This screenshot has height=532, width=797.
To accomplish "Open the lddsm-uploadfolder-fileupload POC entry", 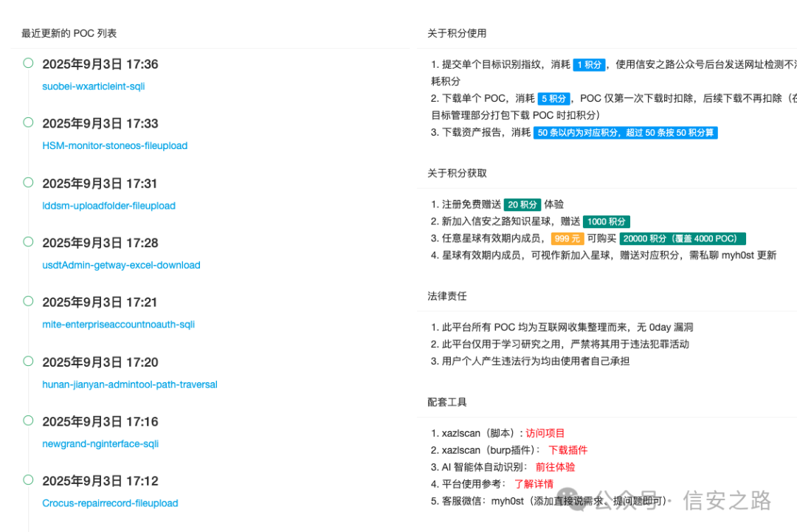I will point(109,206).
